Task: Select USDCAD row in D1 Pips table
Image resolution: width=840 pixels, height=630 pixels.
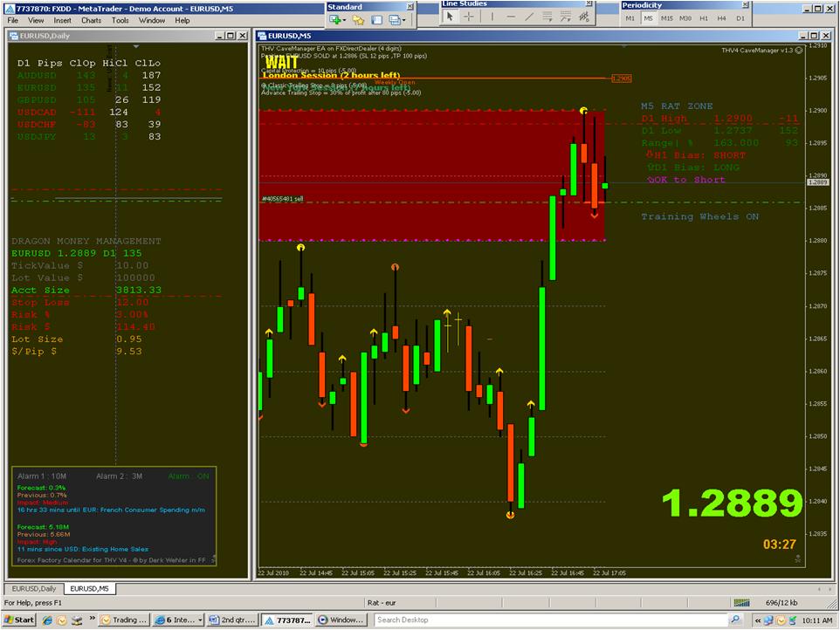Action: coord(89,112)
